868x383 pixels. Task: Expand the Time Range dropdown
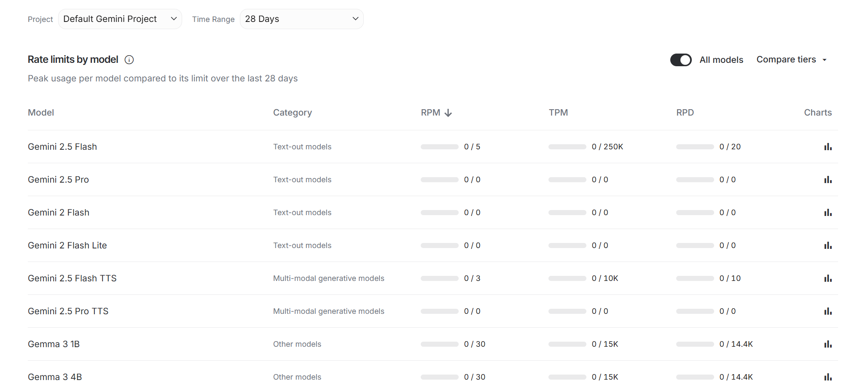click(301, 19)
